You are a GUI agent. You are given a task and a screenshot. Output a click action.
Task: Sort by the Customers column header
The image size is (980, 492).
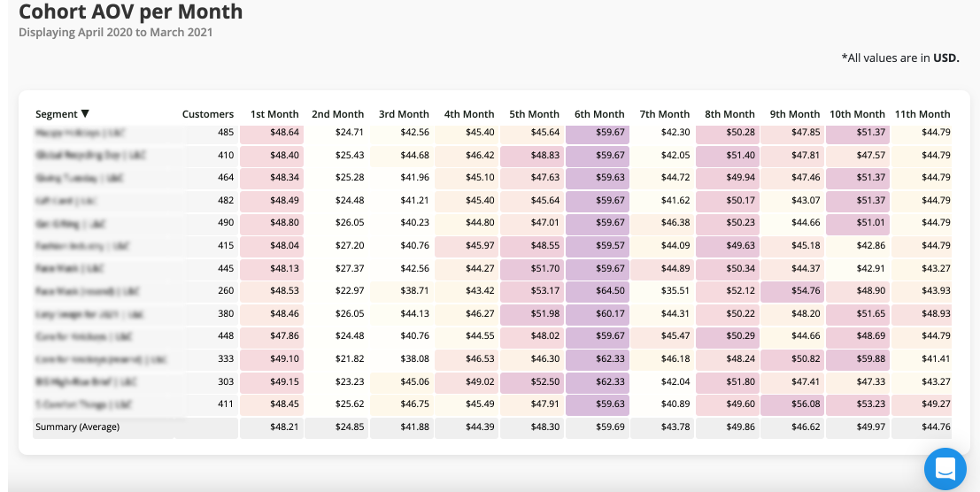pyautogui.click(x=208, y=114)
